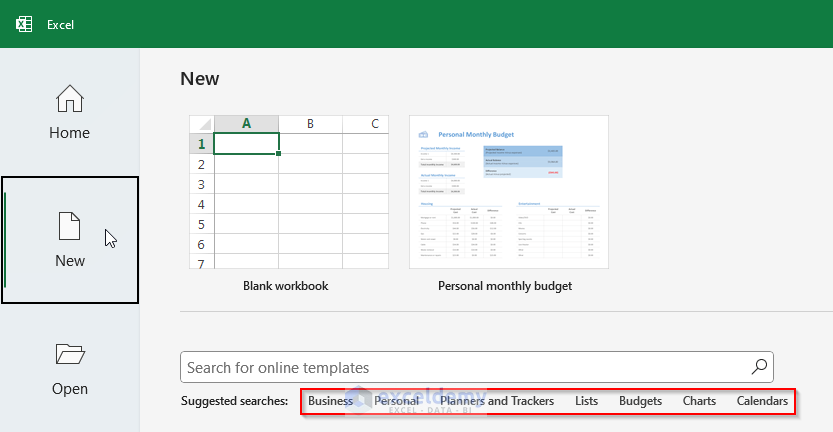Click the magnifier search icon
The width and height of the screenshot is (833, 432).
pos(759,367)
